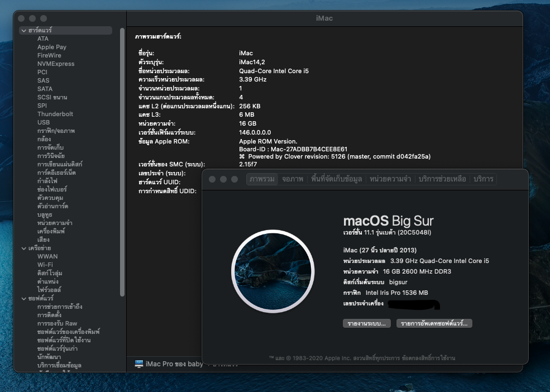
Task: Show Thunderbolt information
Action: coord(55,114)
